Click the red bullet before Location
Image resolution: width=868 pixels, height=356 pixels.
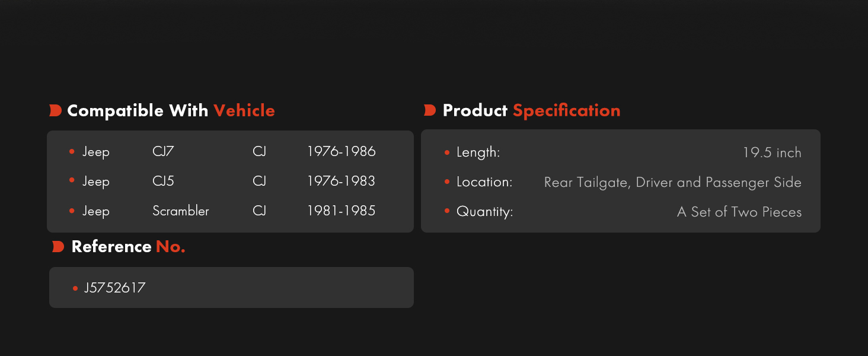point(447,182)
